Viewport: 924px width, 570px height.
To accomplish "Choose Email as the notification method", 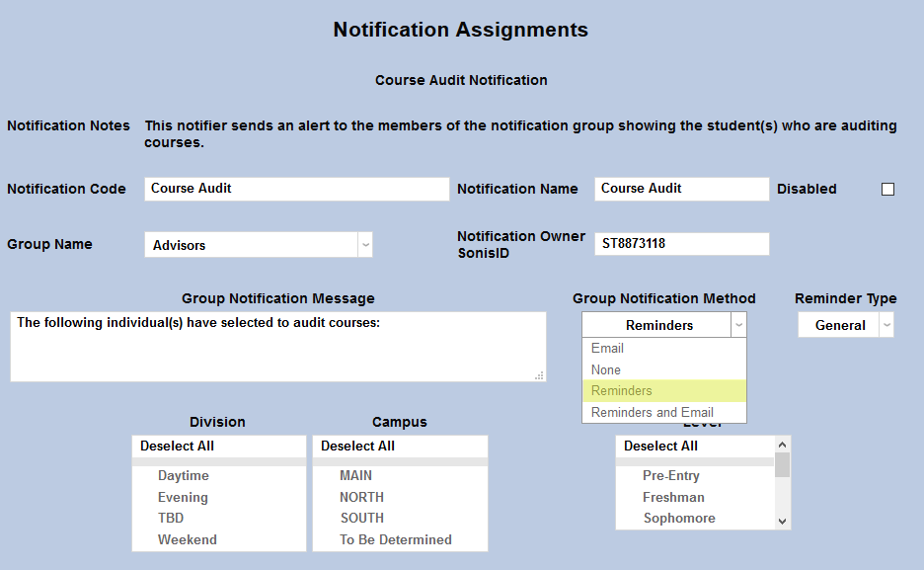I will (607, 348).
